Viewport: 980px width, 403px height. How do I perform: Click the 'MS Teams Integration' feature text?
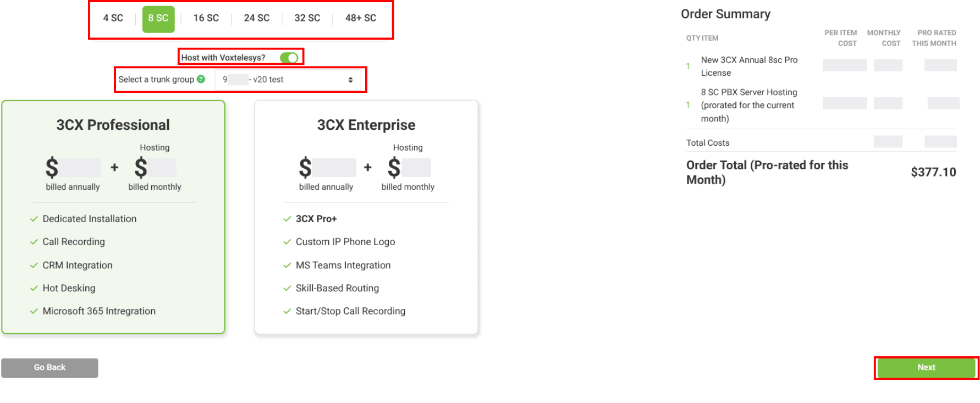[x=343, y=265]
